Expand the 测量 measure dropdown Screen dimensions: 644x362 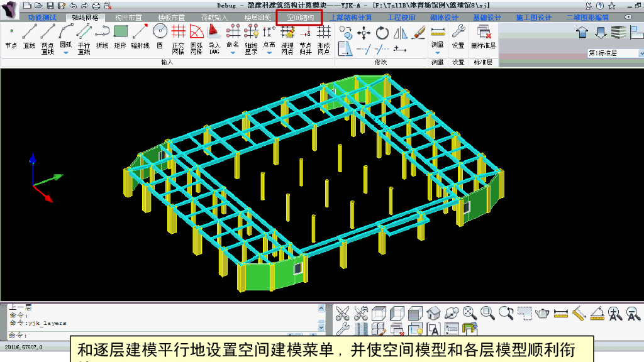point(438,53)
